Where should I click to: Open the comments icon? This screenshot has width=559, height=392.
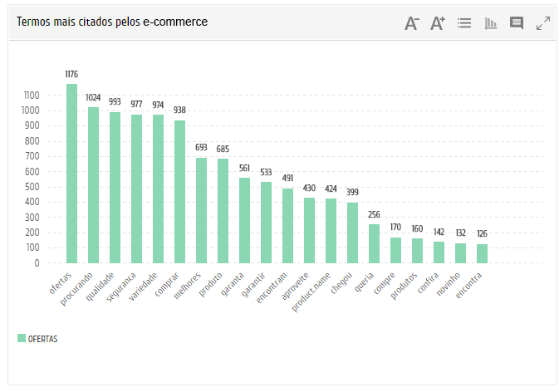click(x=517, y=23)
